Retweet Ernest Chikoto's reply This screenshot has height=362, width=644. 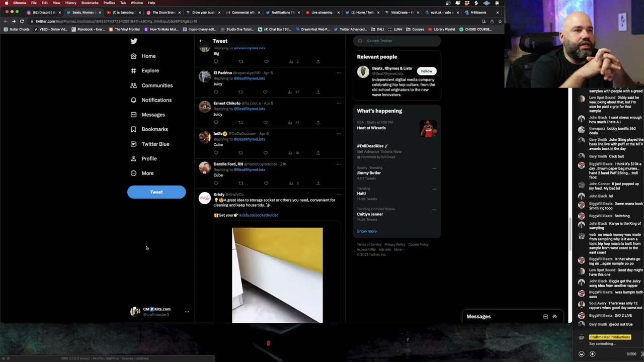coord(240,122)
